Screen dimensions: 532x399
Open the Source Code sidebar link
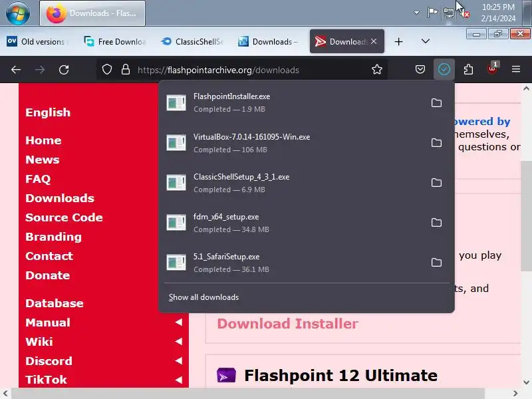[x=64, y=217]
